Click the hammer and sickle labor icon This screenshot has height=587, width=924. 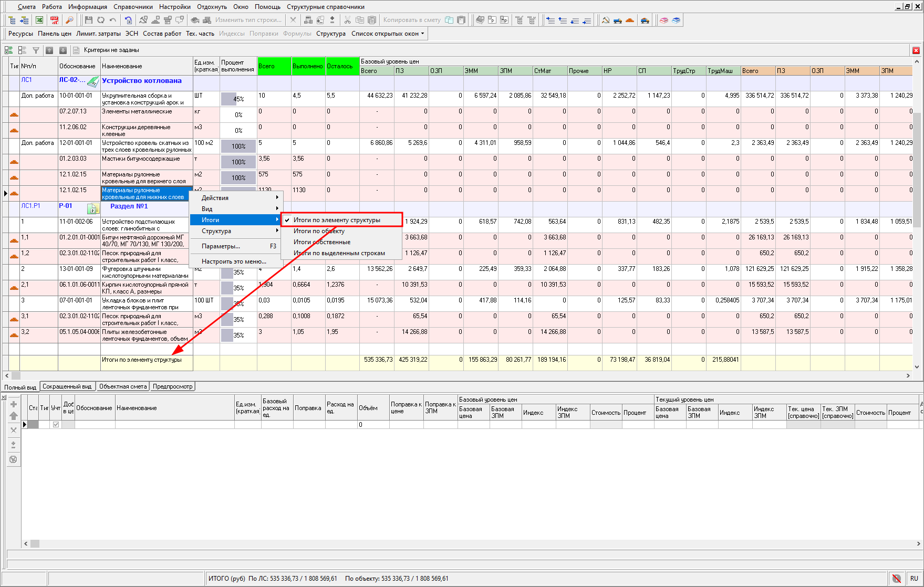coord(606,20)
